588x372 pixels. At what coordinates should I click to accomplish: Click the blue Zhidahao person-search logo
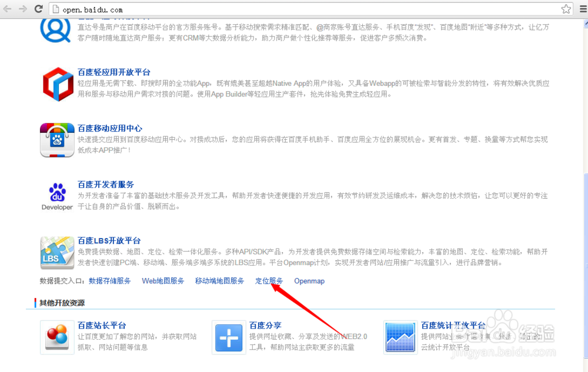click(55, 30)
